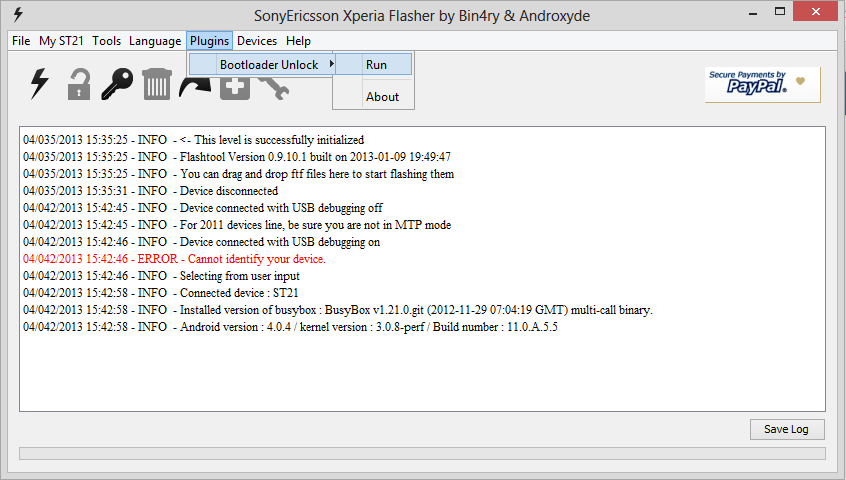This screenshot has width=846, height=480.
Task: Open the File menu
Action: pyautogui.click(x=21, y=41)
